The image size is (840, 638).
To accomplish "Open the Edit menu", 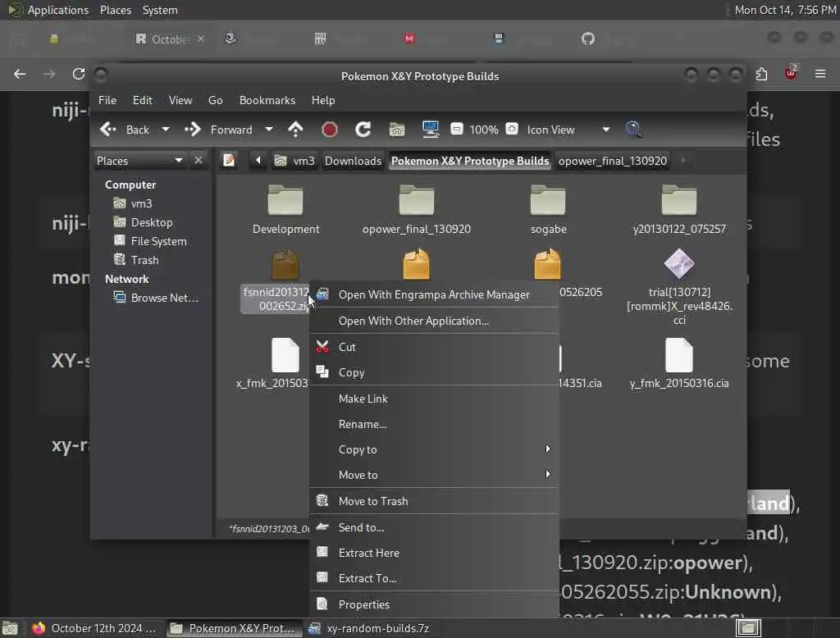I will (143, 100).
